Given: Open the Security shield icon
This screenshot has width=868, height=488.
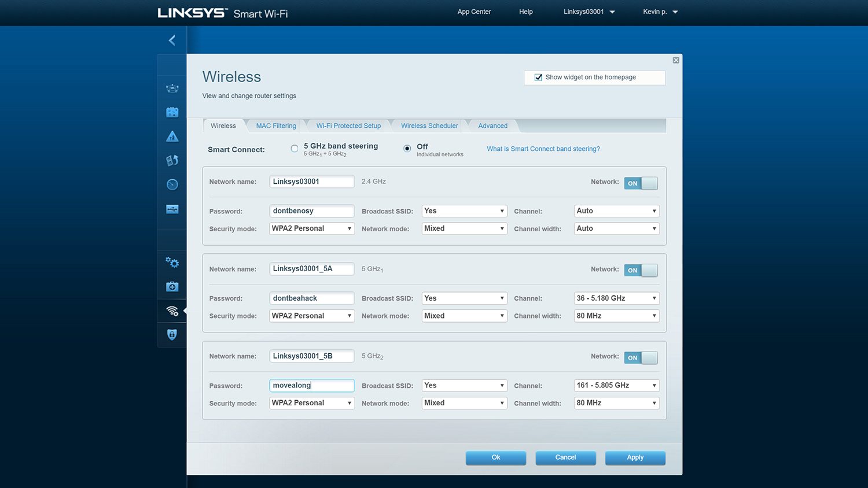Looking at the screenshot, I should pyautogui.click(x=172, y=334).
